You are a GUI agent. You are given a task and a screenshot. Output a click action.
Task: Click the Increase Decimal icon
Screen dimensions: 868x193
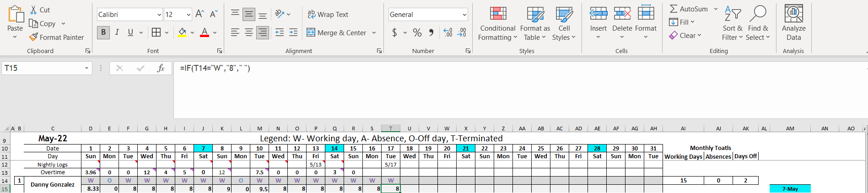tap(448, 32)
